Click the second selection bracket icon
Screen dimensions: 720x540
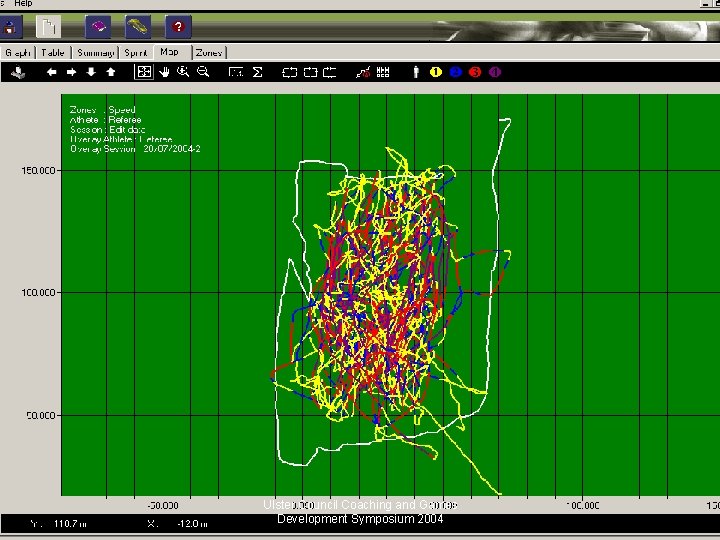310,72
